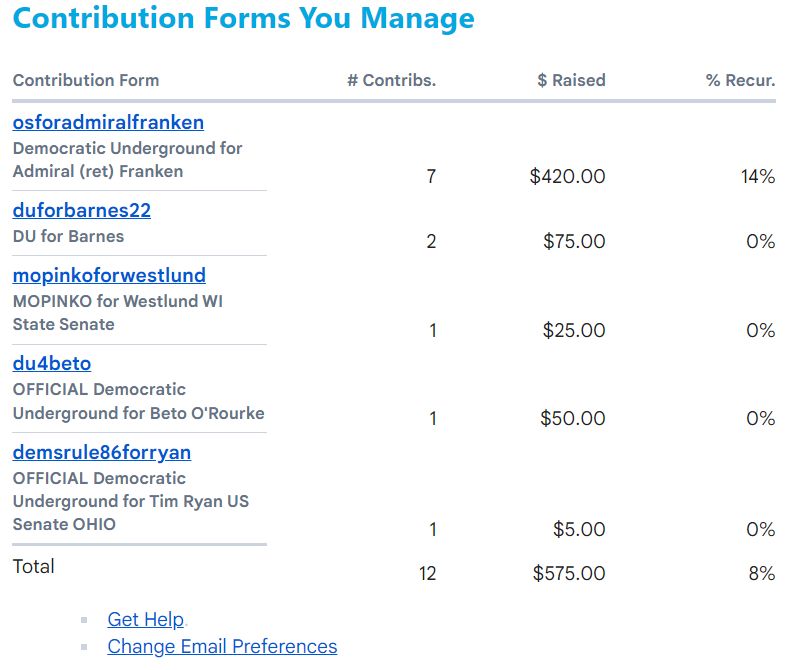Click the Get Help link

tap(146, 619)
